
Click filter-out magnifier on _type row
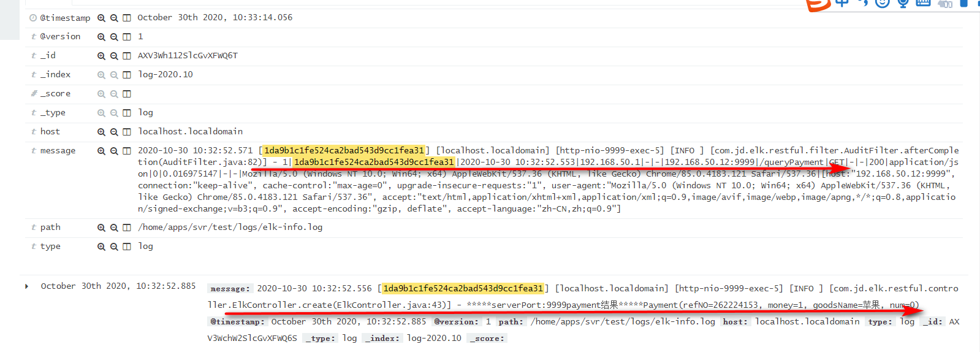[114, 113]
